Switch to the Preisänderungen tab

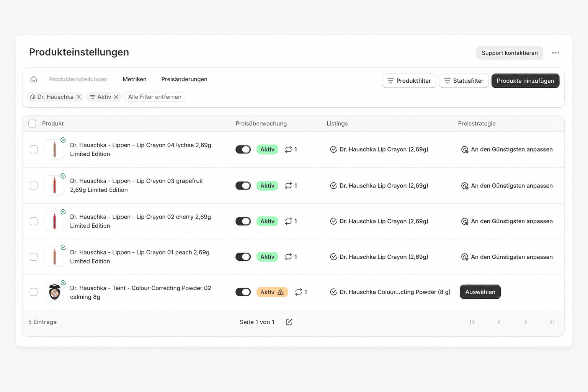[x=184, y=79]
